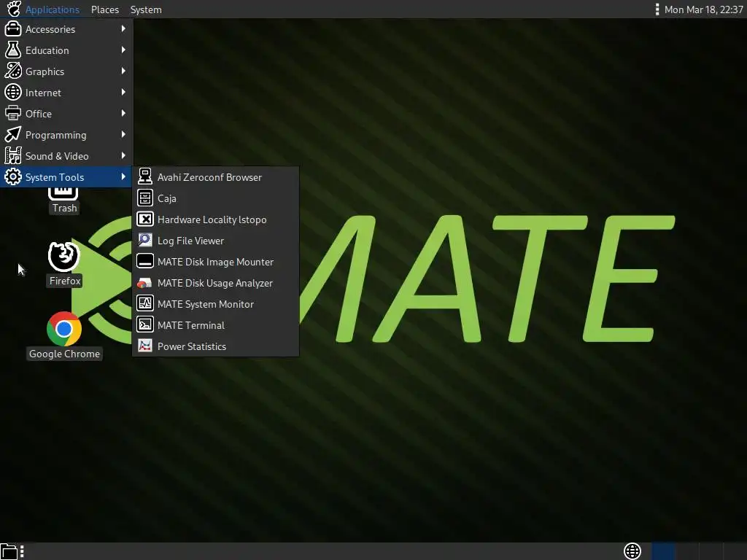The height and width of the screenshot is (560, 747).
Task: Select the Accessories category label
Action: coord(50,29)
